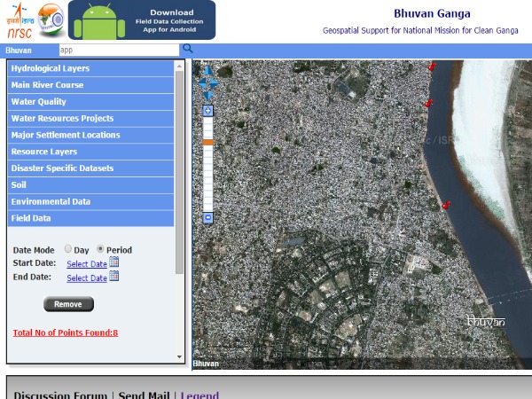Viewport: 532px width, 399px height.
Task: Open the Discussion Forum link
Action: click(60, 395)
